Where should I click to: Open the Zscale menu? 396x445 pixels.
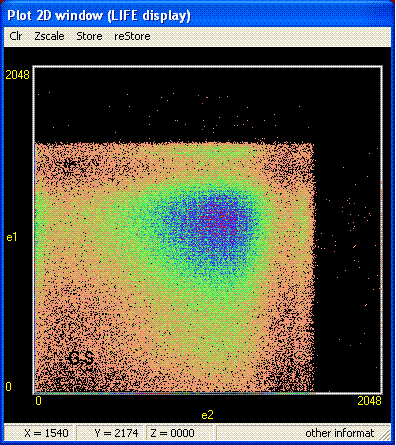point(49,36)
